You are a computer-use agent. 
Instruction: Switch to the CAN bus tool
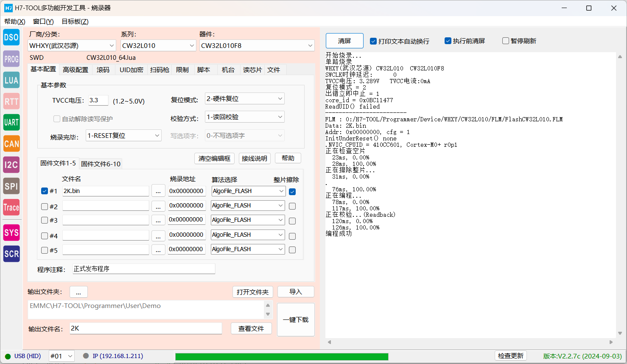pyautogui.click(x=11, y=144)
